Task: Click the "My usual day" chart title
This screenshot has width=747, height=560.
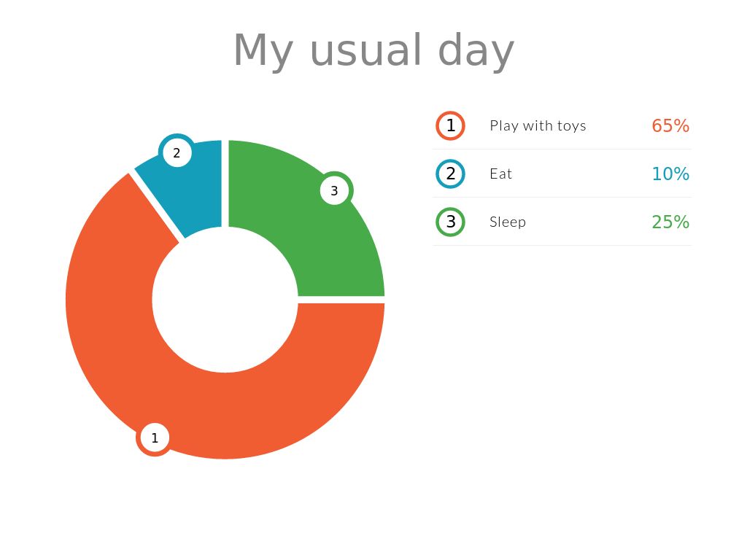Action: point(373,50)
